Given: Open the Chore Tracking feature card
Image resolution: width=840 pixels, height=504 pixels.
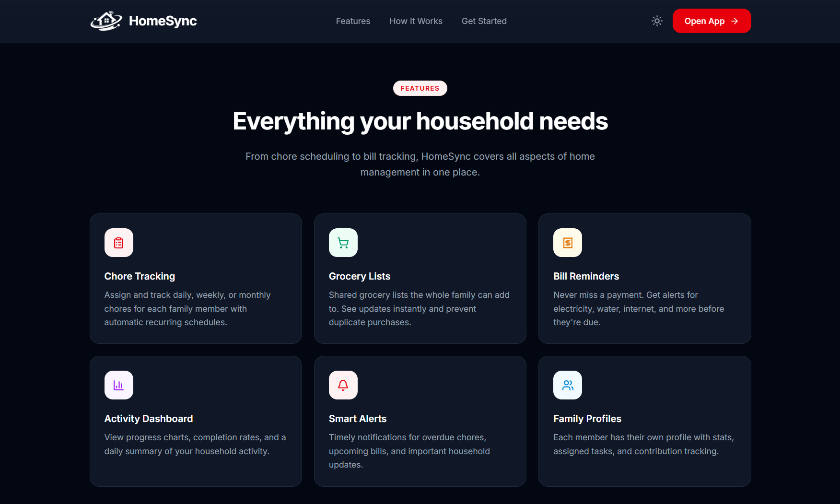Looking at the screenshot, I should (196, 279).
